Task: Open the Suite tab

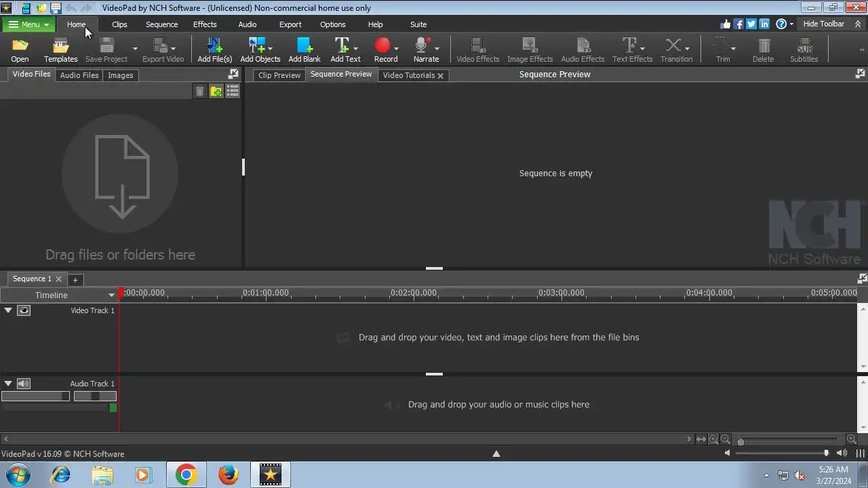Action: [x=418, y=24]
